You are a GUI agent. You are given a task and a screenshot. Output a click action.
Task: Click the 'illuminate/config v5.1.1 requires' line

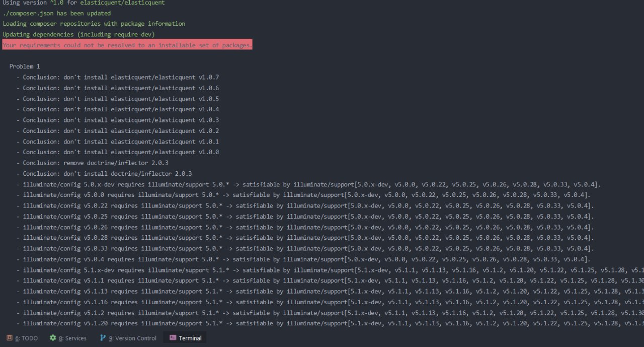click(x=330, y=281)
